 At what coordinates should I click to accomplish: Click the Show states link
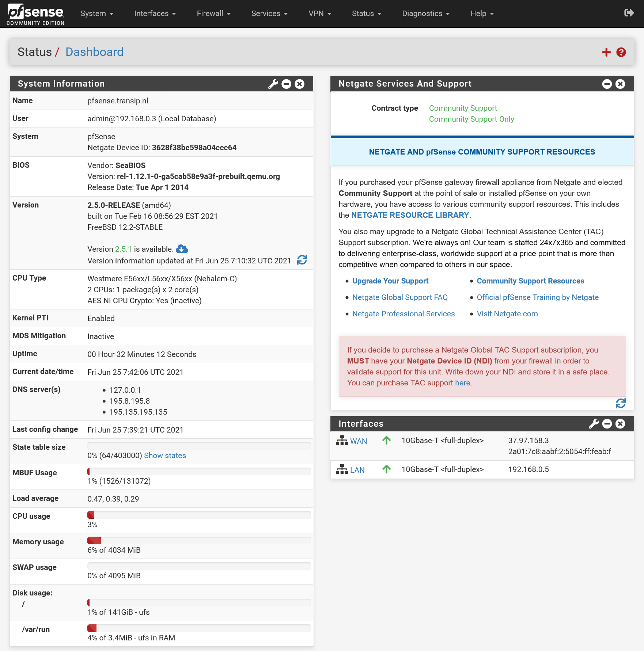(x=165, y=456)
